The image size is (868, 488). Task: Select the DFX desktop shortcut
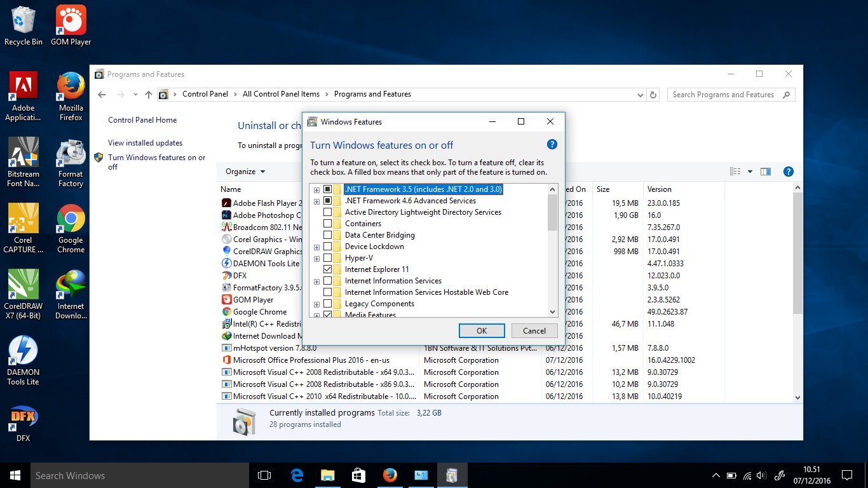(x=24, y=423)
